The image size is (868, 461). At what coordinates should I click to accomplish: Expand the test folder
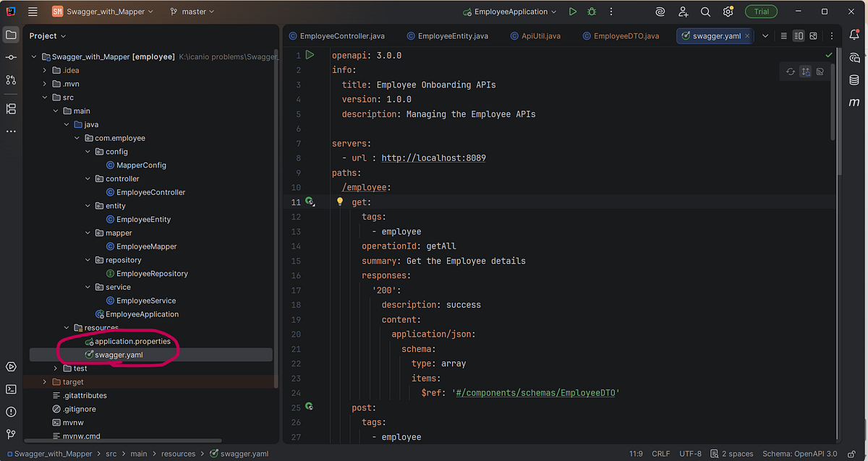[x=56, y=369]
